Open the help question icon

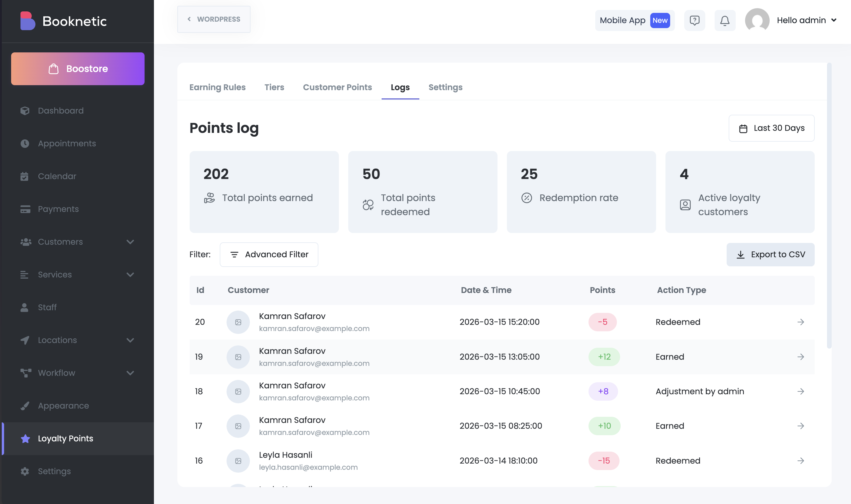(x=694, y=21)
